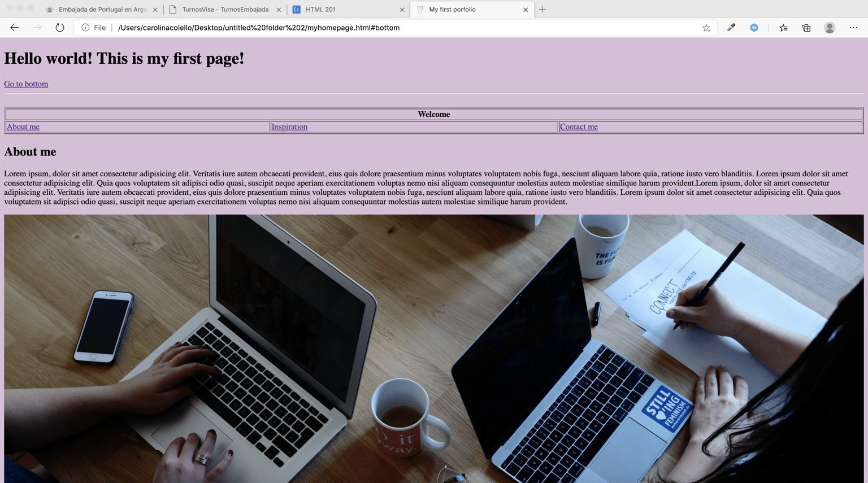
Task: Switch to the HTML 201 tab
Action: point(349,10)
